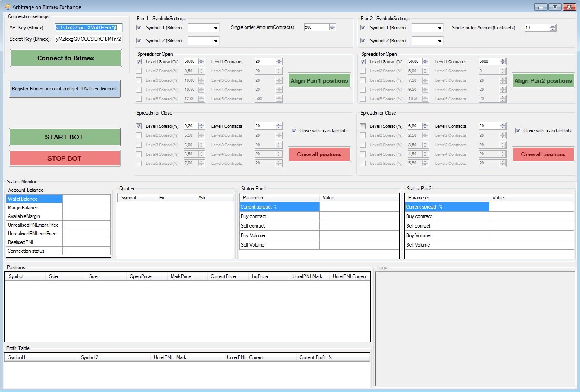
Task: Open Pair 2 Symbol 1 dropdown
Action: point(428,28)
